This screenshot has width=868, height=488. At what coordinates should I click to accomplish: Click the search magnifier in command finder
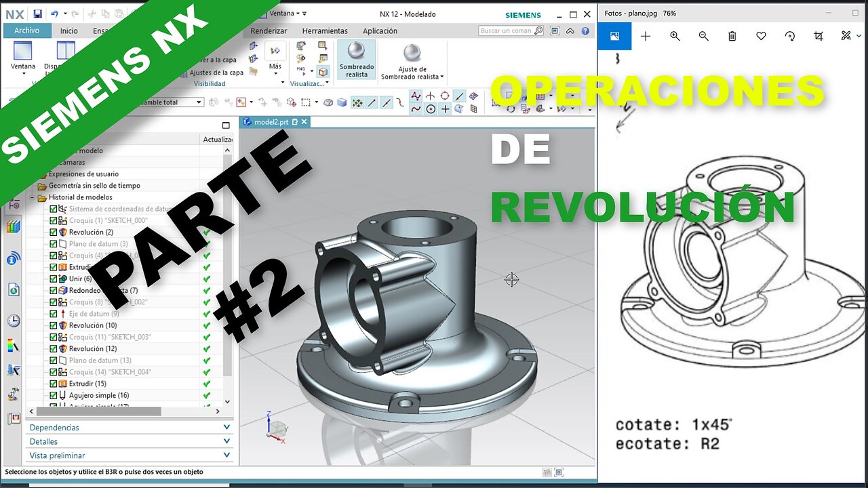(x=538, y=30)
